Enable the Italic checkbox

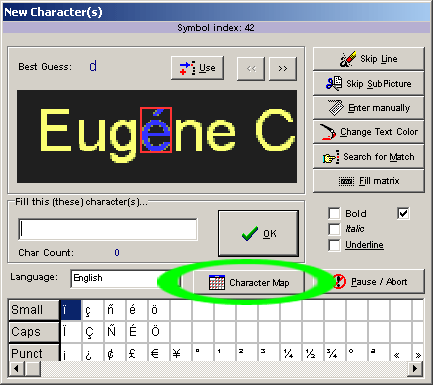(334, 229)
